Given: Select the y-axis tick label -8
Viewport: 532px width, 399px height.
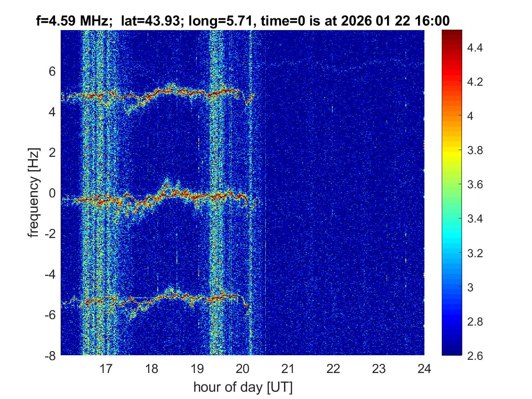Looking at the screenshot, I should (x=50, y=356).
